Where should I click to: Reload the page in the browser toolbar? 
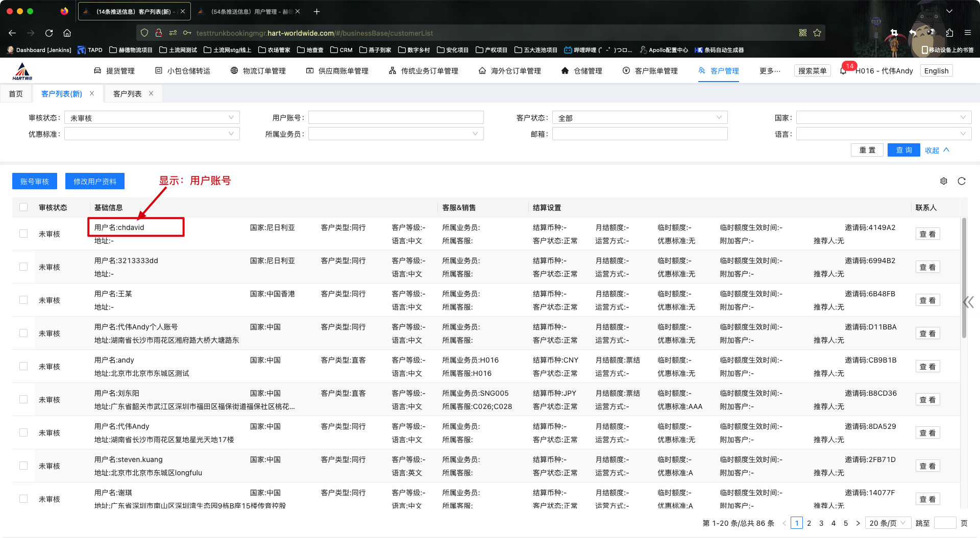point(49,33)
